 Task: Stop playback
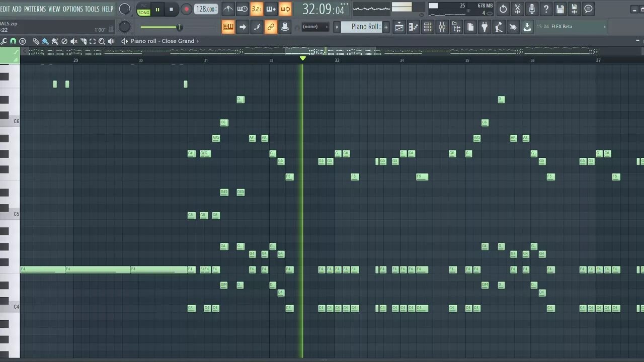172,9
